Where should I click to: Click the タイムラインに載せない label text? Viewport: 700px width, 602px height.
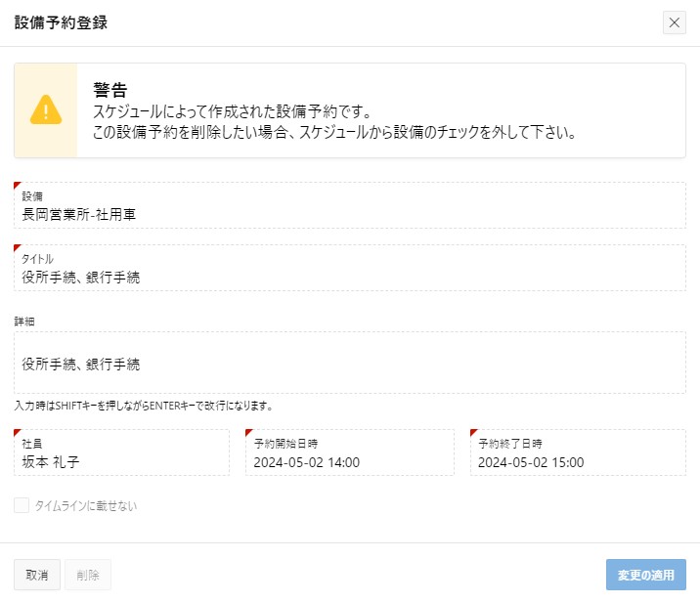click(86, 506)
